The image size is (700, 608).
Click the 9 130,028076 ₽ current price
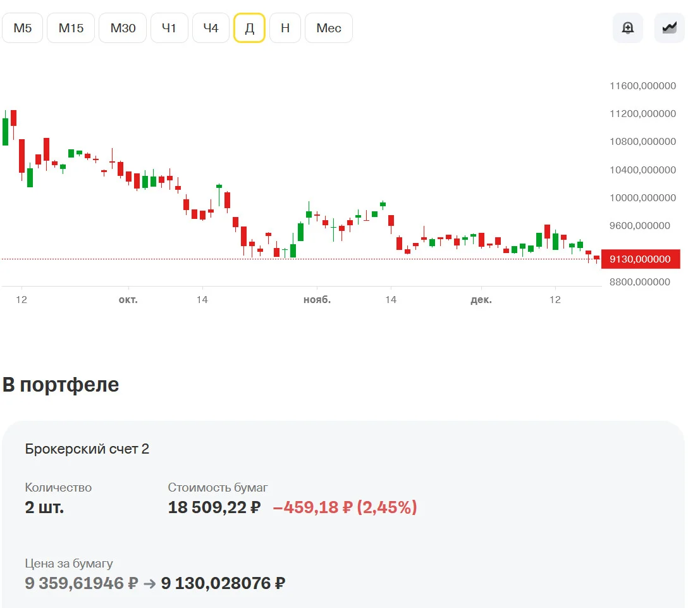[223, 583]
